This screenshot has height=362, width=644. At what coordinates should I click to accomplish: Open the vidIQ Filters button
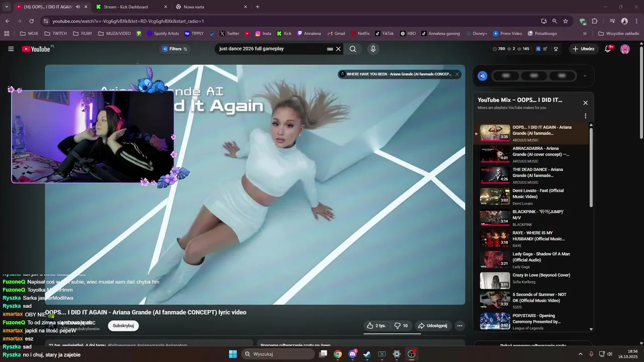[175, 49]
